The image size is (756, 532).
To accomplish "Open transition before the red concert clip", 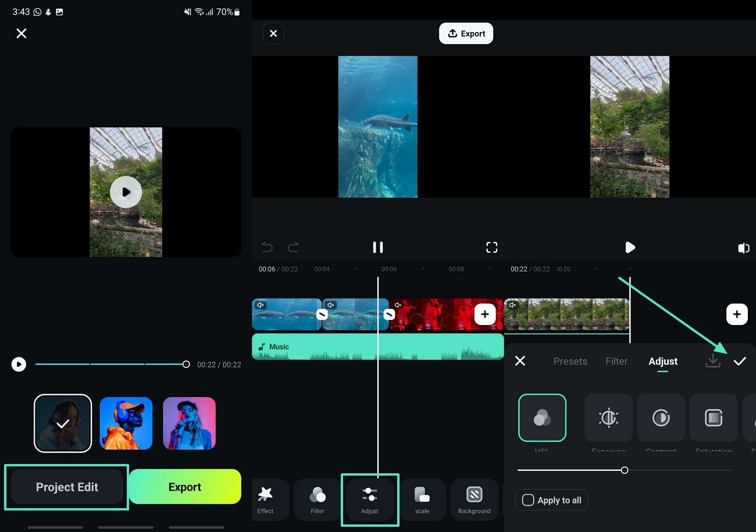I will (389, 315).
